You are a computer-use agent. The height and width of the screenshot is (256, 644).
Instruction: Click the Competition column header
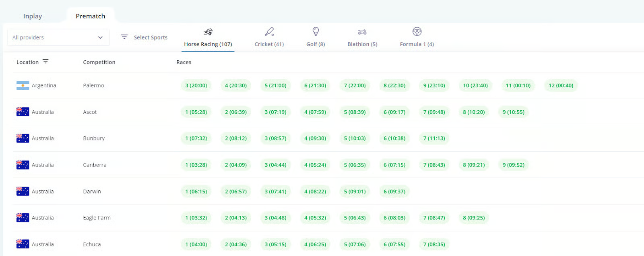[x=99, y=62]
